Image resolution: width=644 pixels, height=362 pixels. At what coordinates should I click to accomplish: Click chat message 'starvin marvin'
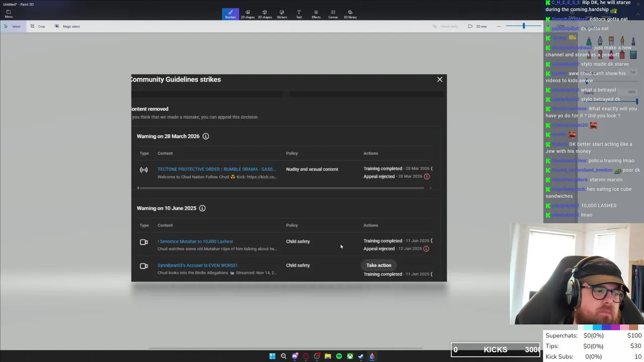[x=606, y=179]
